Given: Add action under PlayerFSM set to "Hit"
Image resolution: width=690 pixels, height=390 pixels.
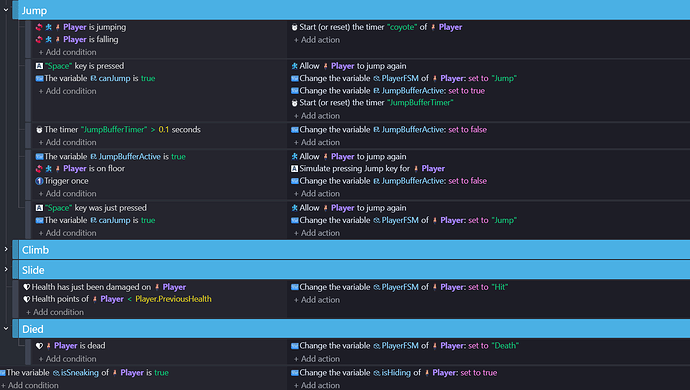Looking at the screenshot, I should (317, 300).
